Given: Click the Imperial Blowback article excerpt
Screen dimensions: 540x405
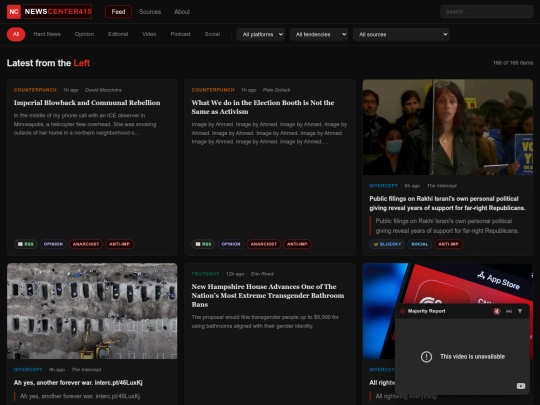Looking at the screenshot, I should click(85, 124).
